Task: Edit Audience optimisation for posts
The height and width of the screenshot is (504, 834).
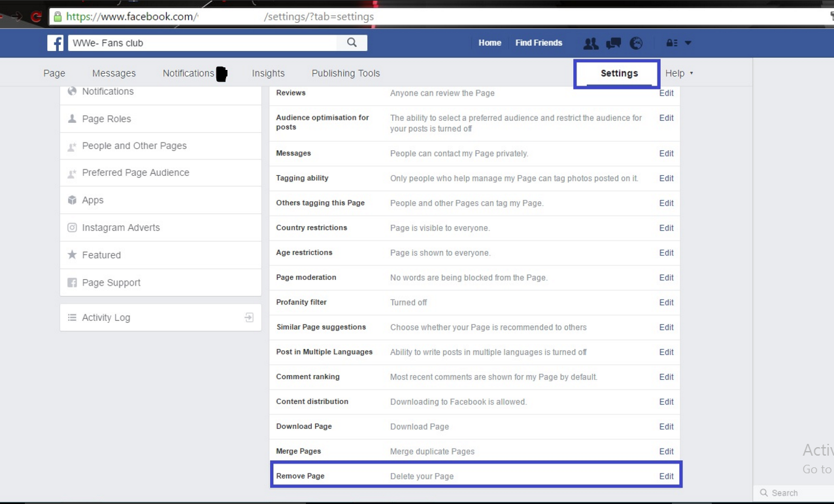Action: pyautogui.click(x=666, y=118)
